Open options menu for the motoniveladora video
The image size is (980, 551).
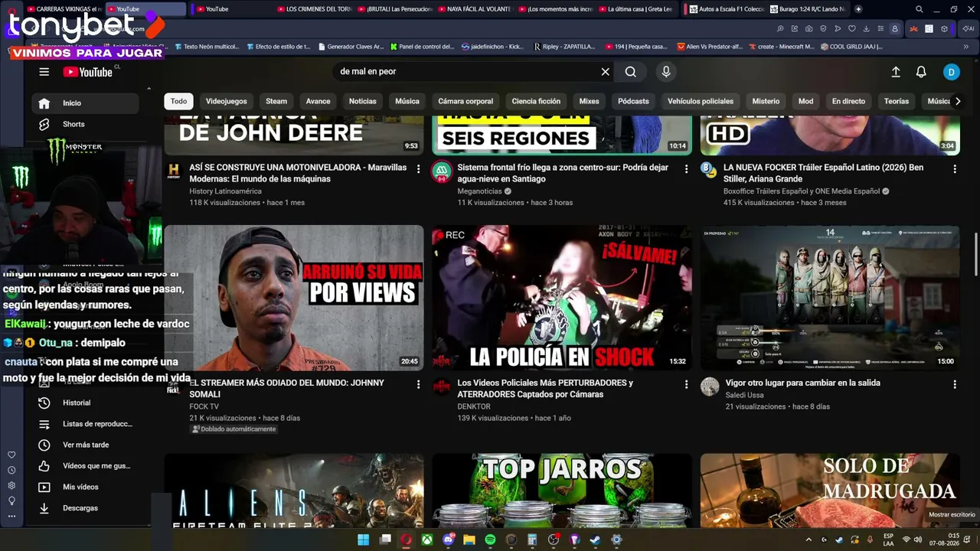[418, 168]
